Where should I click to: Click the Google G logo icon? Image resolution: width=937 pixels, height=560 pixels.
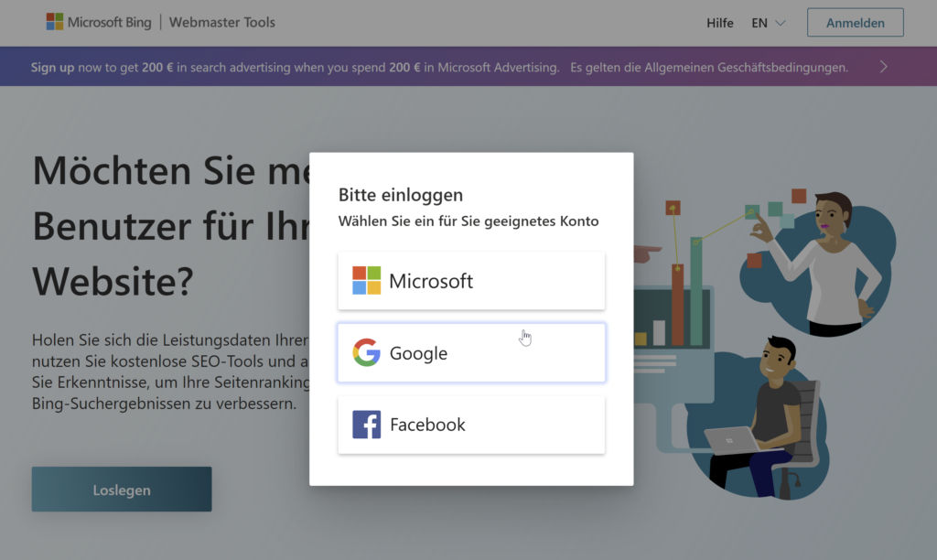[x=366, y=352]
